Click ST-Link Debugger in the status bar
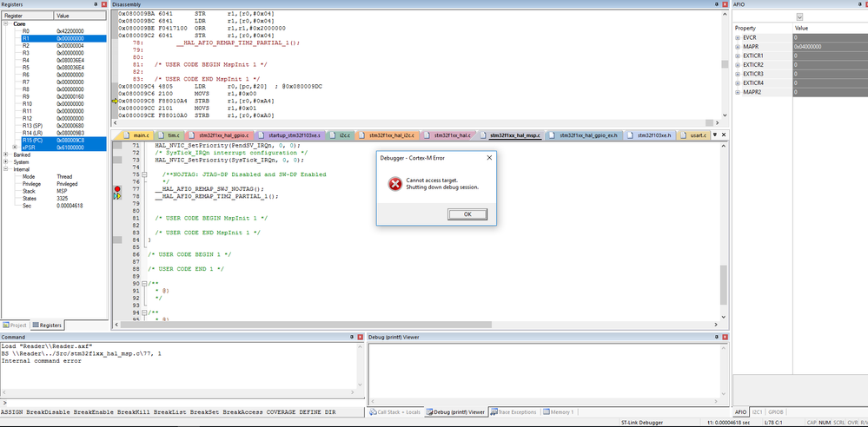The width and height of the screenshot is (868, 427). (x=642, y=423)
